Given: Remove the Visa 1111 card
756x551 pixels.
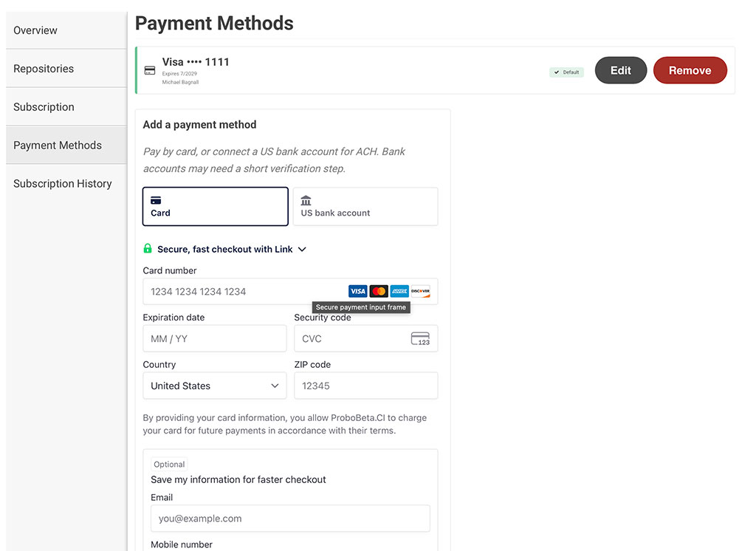Looking at the screenshot, I should (690, 70).
